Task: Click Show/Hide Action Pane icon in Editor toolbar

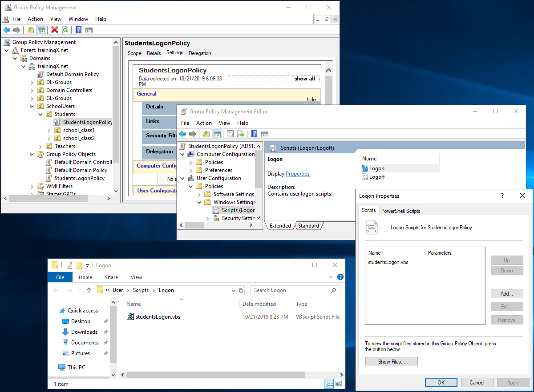Action: [264, 134]
